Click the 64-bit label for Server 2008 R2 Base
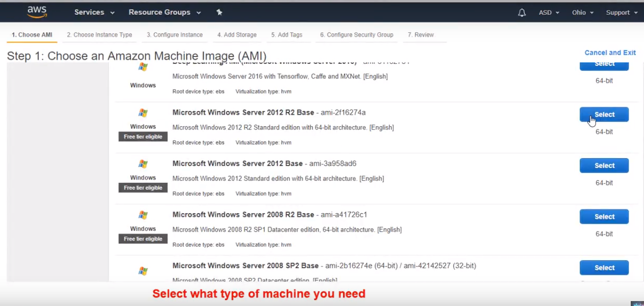Viewport: 644px width, 306px height. tap(604, 234)
